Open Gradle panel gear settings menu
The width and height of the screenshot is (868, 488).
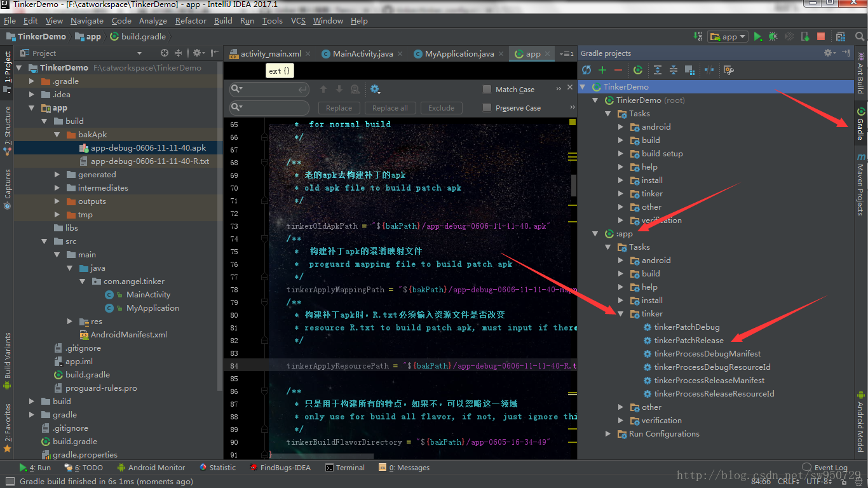pyautogui.click(x=829, y=53)
